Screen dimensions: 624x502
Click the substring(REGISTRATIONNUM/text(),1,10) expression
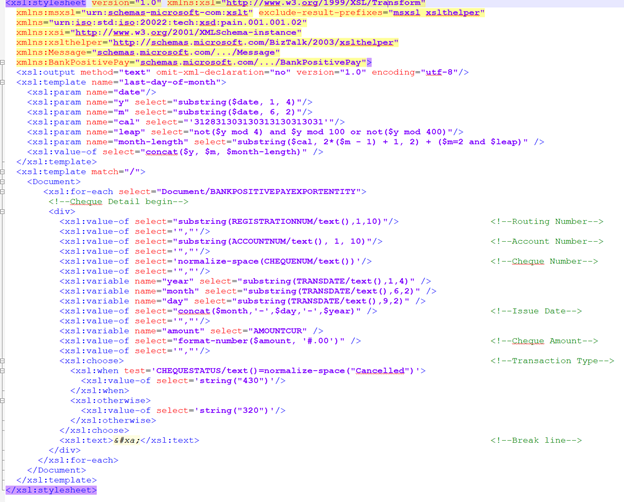tap(280, 222)
